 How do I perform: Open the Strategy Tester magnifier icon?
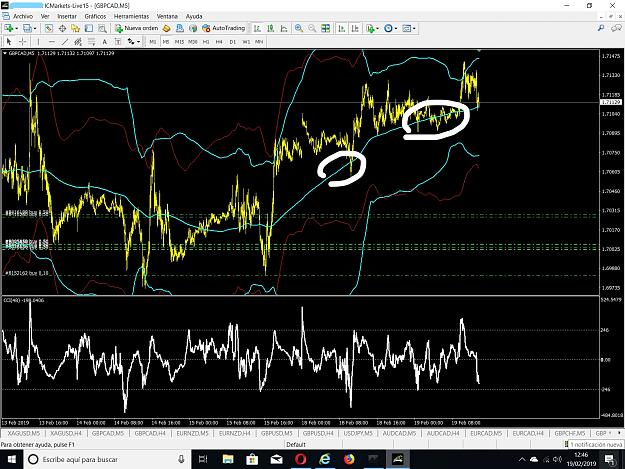(x=102, y=28)
